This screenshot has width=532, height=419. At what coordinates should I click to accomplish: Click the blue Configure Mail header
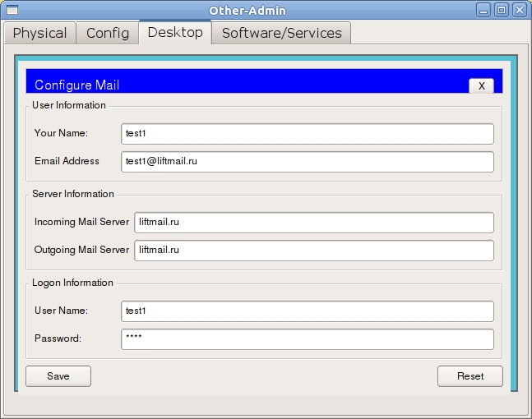coord(247,83)
